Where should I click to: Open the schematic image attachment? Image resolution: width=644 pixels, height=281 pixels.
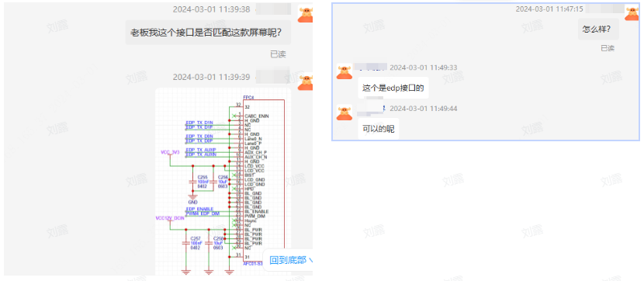pos(223,182)
